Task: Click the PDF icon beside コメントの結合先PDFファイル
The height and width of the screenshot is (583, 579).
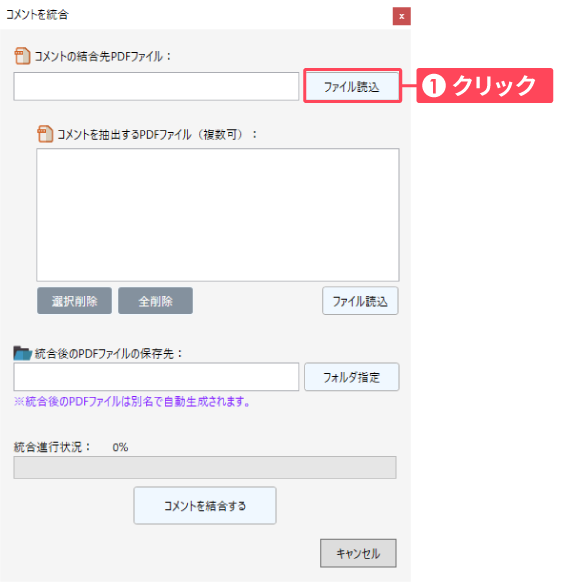Action: tap(22, 56)
